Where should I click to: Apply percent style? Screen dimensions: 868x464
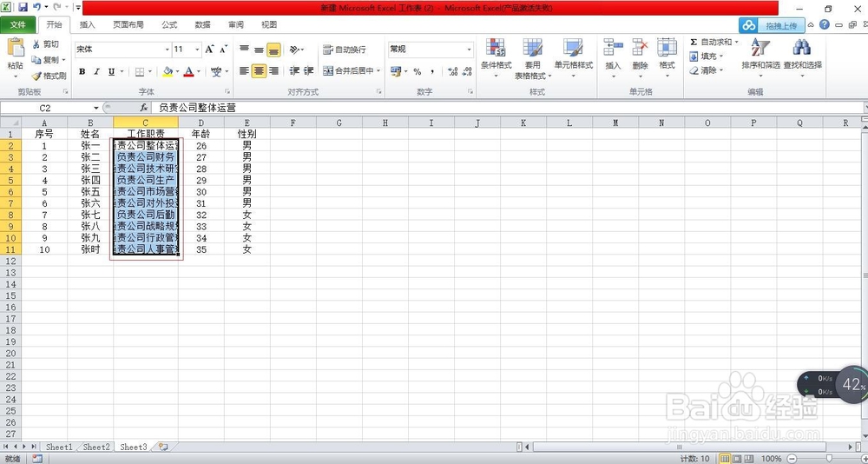point(418,71)
